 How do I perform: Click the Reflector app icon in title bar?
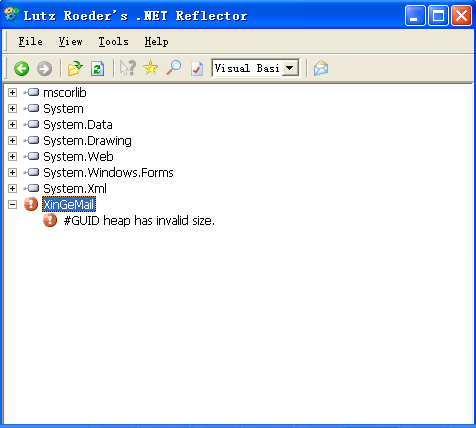(x=12, y=15)
